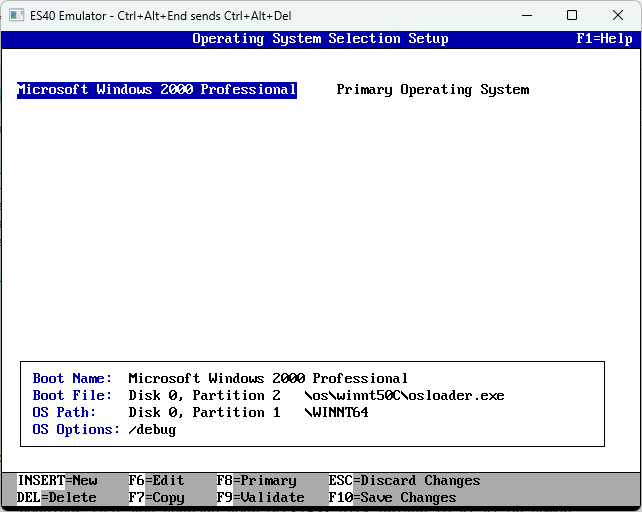Click F10=Save Changes command

click(392, 497)
